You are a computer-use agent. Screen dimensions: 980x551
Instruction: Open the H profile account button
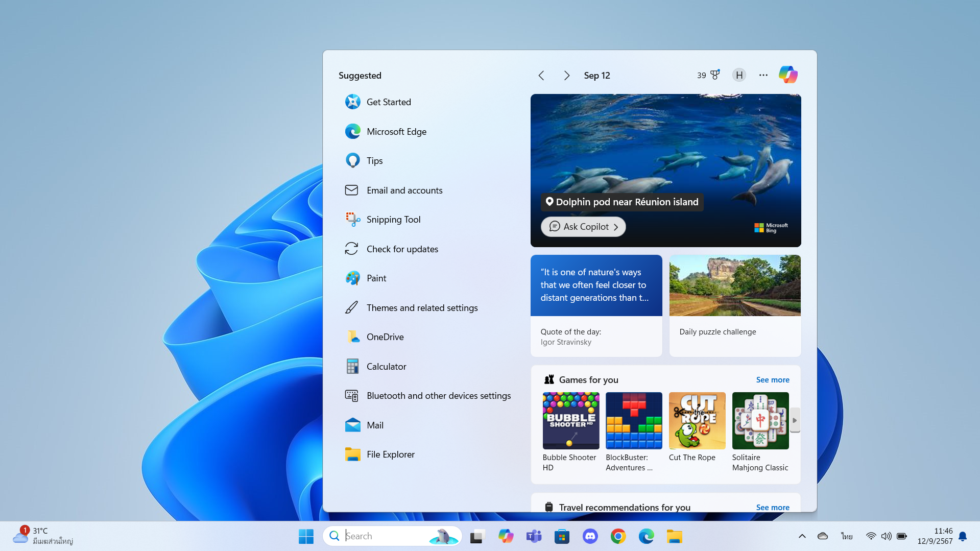click(x=739, y=75)
